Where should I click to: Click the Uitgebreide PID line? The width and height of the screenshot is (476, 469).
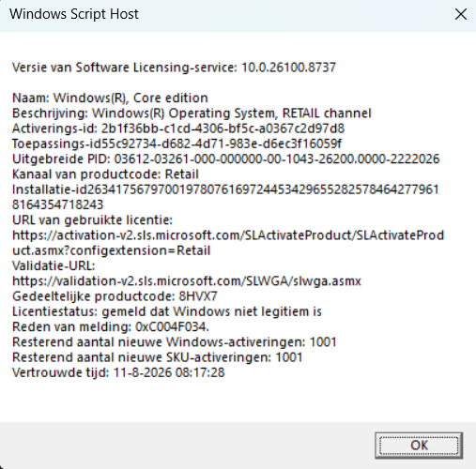tap(225, 159)
